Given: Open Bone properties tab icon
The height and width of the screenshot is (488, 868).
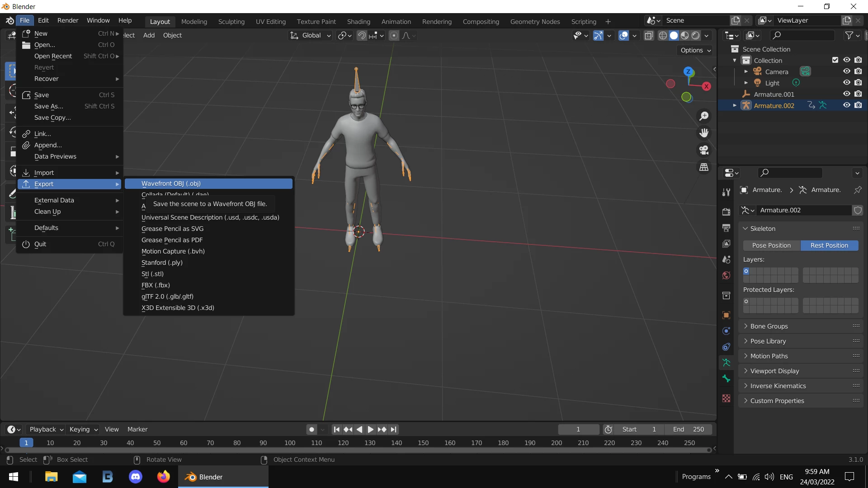Looking at the screenshot, I should (726, 379).
